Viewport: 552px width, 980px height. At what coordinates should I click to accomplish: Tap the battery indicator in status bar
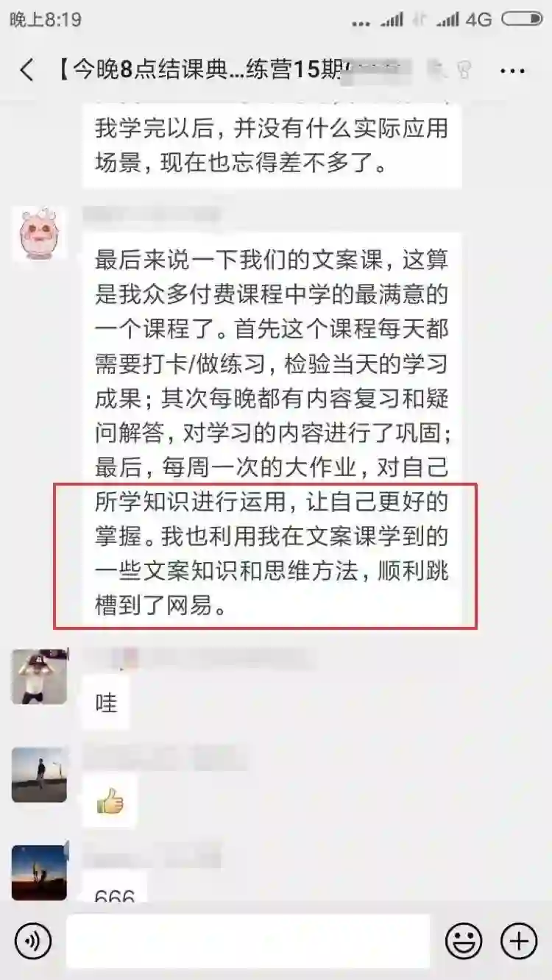[526, 19]
